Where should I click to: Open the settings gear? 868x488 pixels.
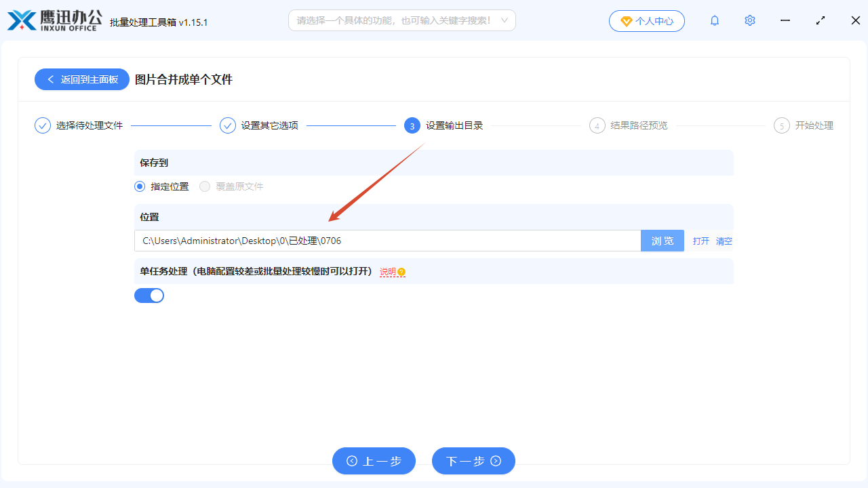(x=749, y=20)
